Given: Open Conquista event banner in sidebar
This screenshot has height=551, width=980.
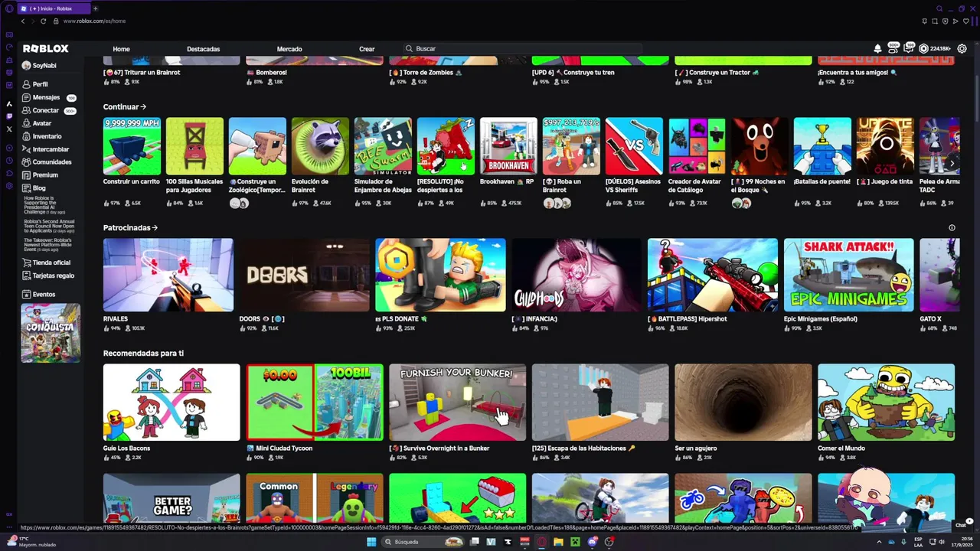Looking at the screenshot, I should [x=51, y=333].
